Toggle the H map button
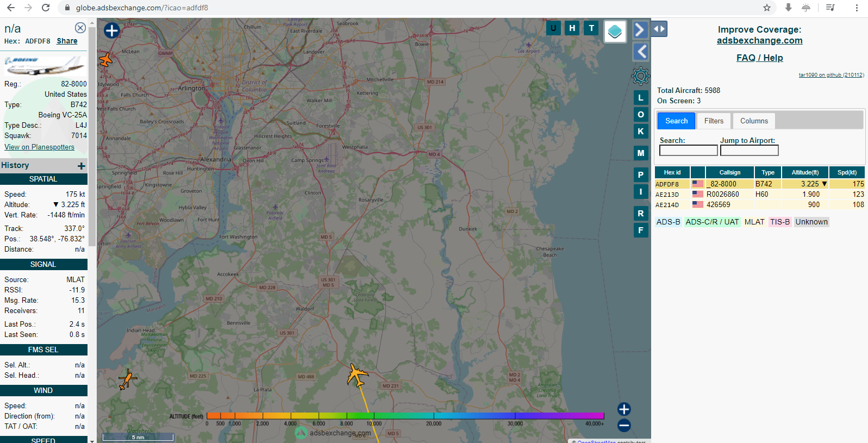The width and height of the screenshot is (868, 443). tap(572, 28)
